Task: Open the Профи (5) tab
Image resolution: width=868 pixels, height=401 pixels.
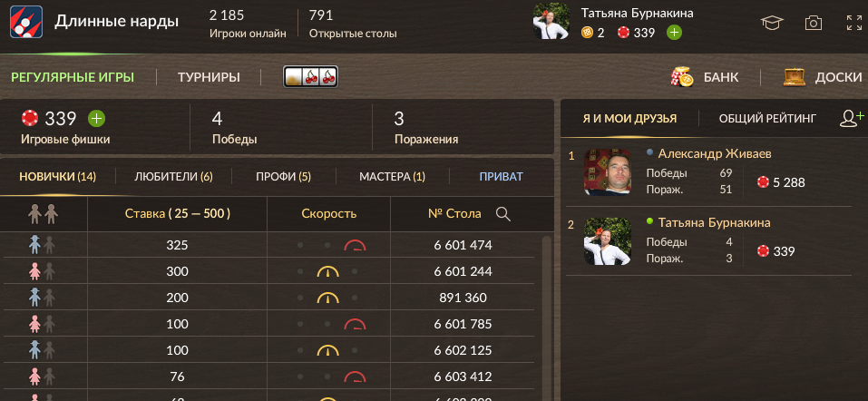Action: [x=283, y=177]
